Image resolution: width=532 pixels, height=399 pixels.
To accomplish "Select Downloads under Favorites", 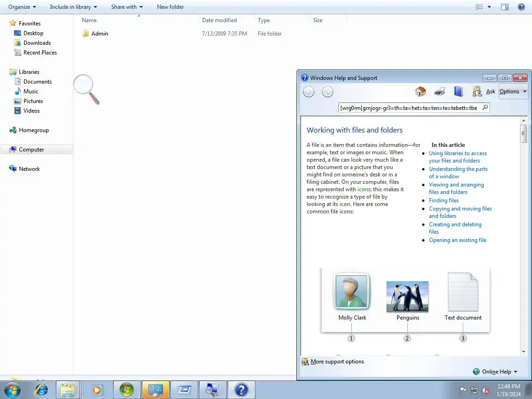I will point(37,43).
